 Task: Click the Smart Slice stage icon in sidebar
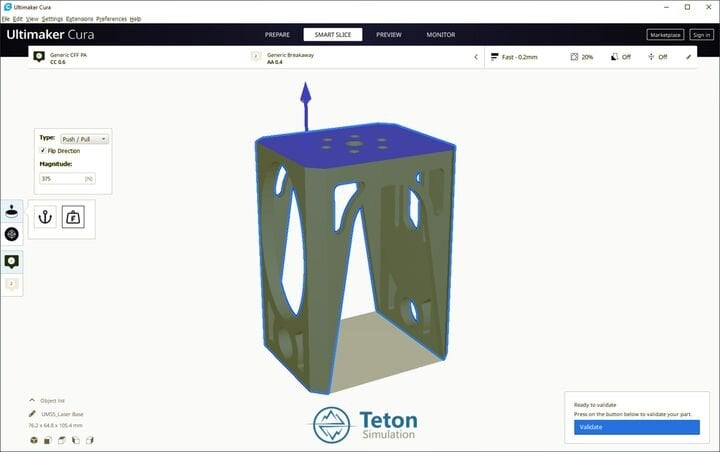click(x=12, y=211)
